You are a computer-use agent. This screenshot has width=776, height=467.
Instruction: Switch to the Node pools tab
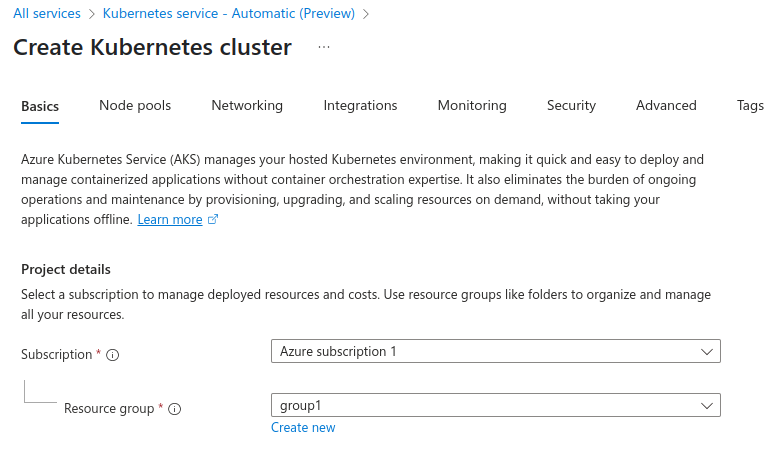coord(135,105)
